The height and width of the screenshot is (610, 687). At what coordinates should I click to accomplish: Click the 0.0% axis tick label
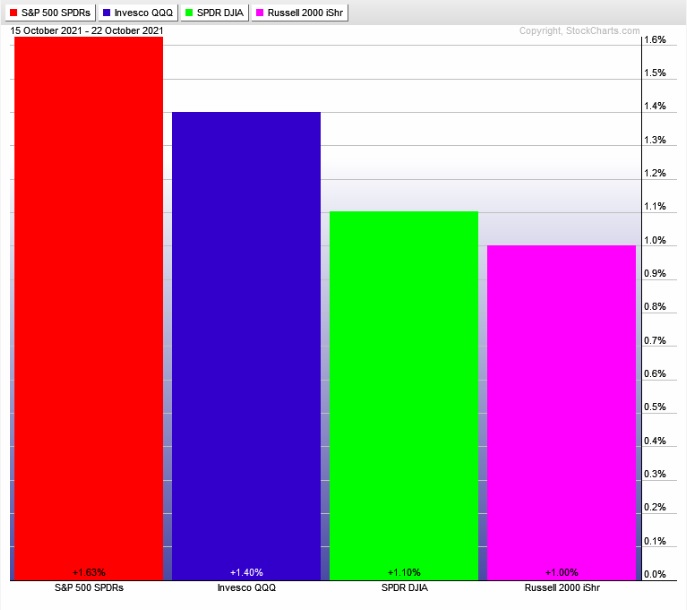click(655, 575)
